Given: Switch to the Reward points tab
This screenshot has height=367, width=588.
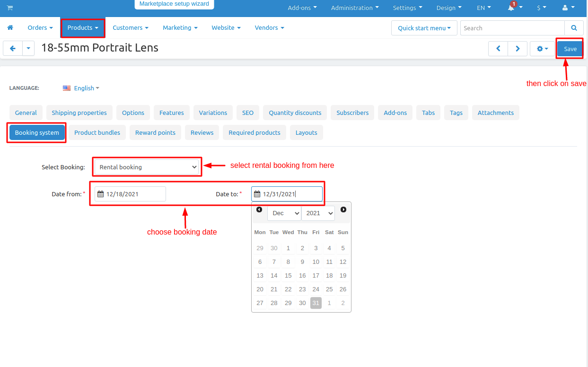Looking at the screenshot, I should [156, 132].
